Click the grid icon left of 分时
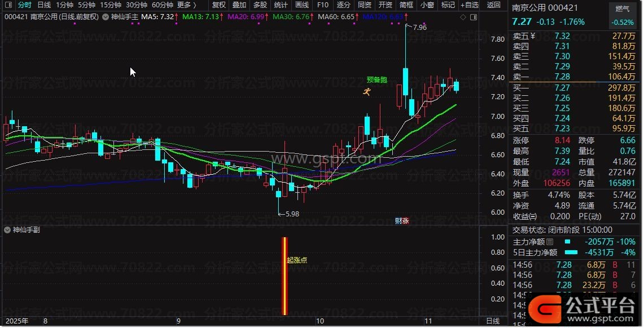The width and height of the screenshot is (644, 328). [x=8, y=5]
